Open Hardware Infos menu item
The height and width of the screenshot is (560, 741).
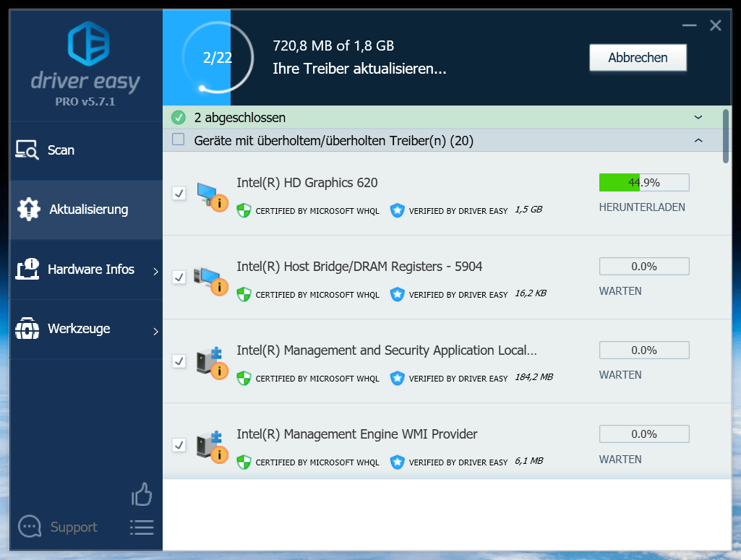86,269
